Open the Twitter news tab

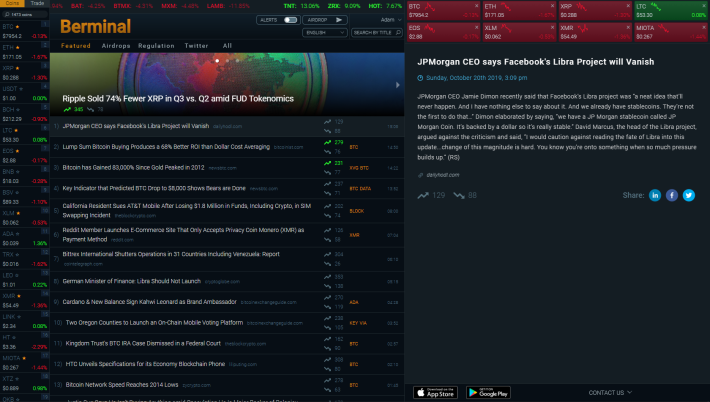coord(197,46)
